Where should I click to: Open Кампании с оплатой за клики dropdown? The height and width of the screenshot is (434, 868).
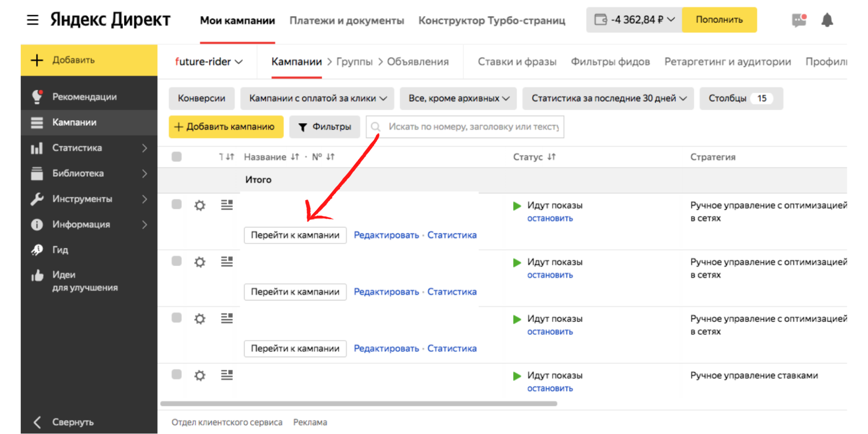(x=317, y=99)
